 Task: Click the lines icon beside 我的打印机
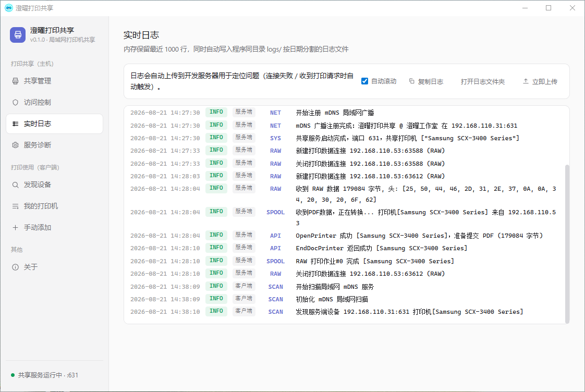(15, 206)
